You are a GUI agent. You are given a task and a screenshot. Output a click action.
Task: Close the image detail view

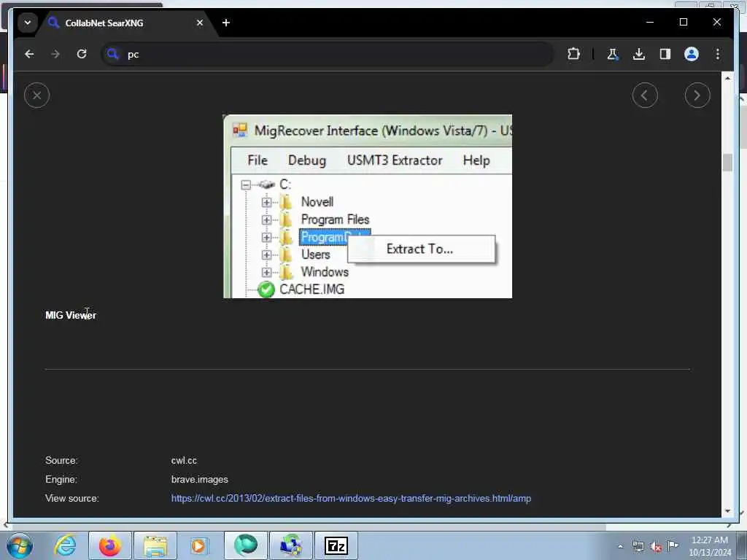tap(36, 96)
